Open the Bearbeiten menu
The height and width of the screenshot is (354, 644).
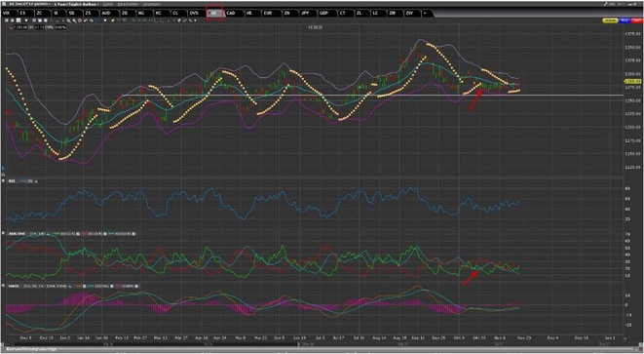click(129, 4)
